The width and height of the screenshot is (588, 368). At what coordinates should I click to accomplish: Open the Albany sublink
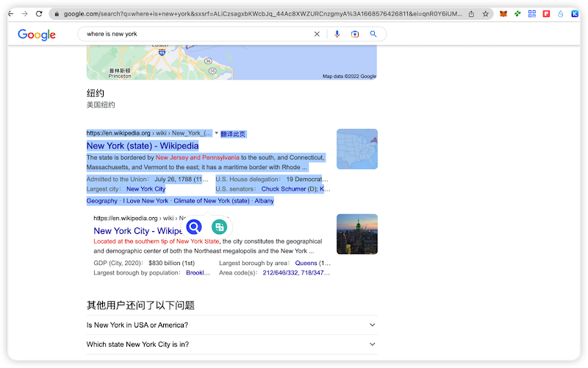click(265, 201)
